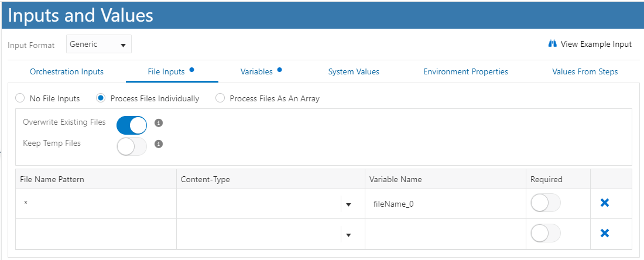Enable the Keep Temp Files switch
Image resolution: width=644 pixels, height=260 pixels.
[x=132, y=146]
